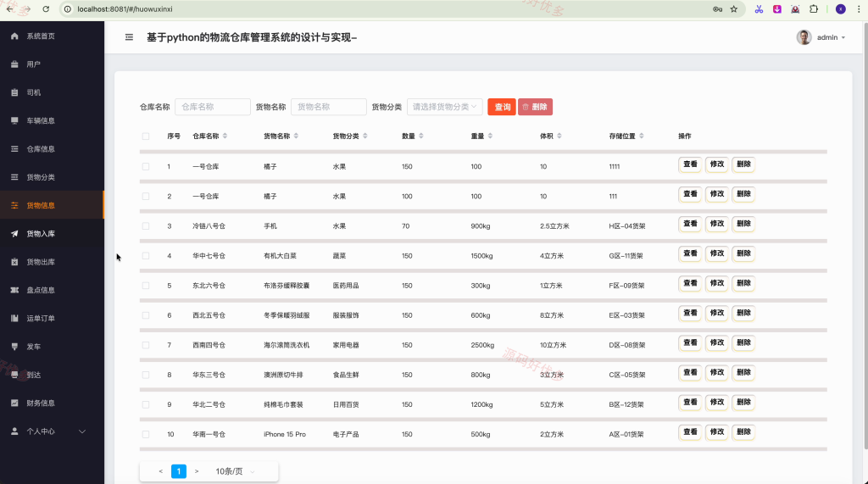Image resolution: width=868 pixels, height=484 pixels.
Task: Click the 用户 sidebar icon
Action: click(x=14, y=64)
